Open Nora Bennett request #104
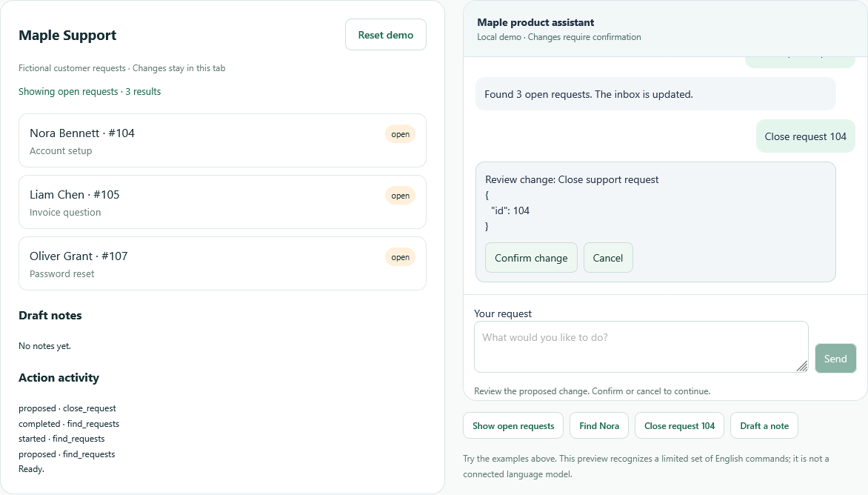868x495 pixels. coord(222,141)
